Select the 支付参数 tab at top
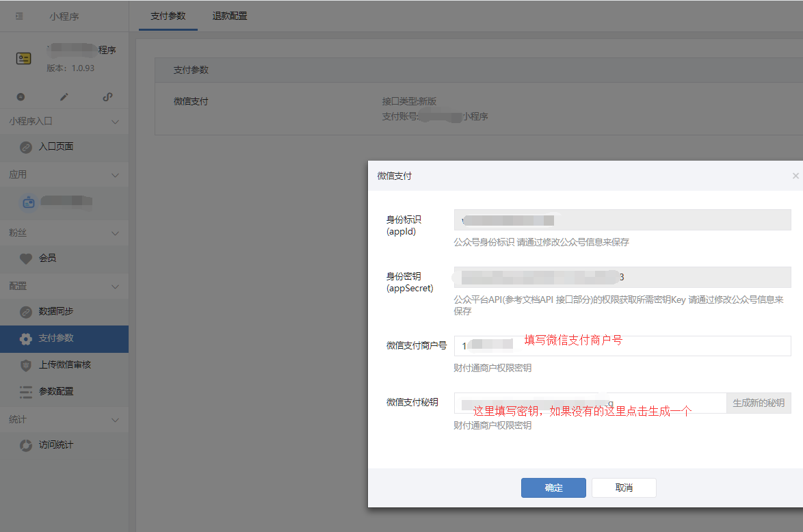This screenshot has height=532, width=803. point(168,16)
